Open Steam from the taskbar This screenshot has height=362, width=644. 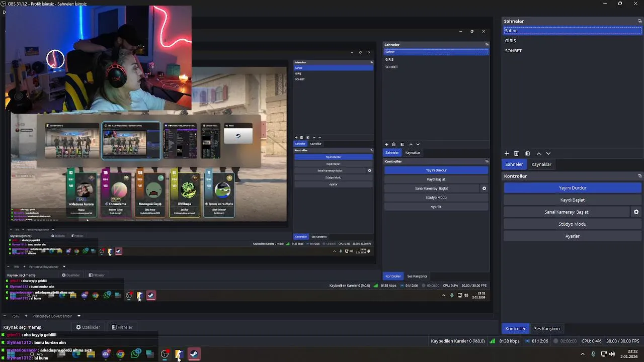194,354
